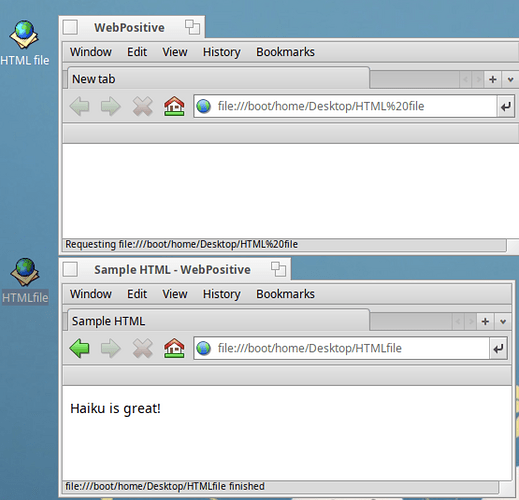The width and height of the screenshot is (519, 500).
Task: Add a new tab with plus in the Sample HTML window
Action: tap(485, 322)
